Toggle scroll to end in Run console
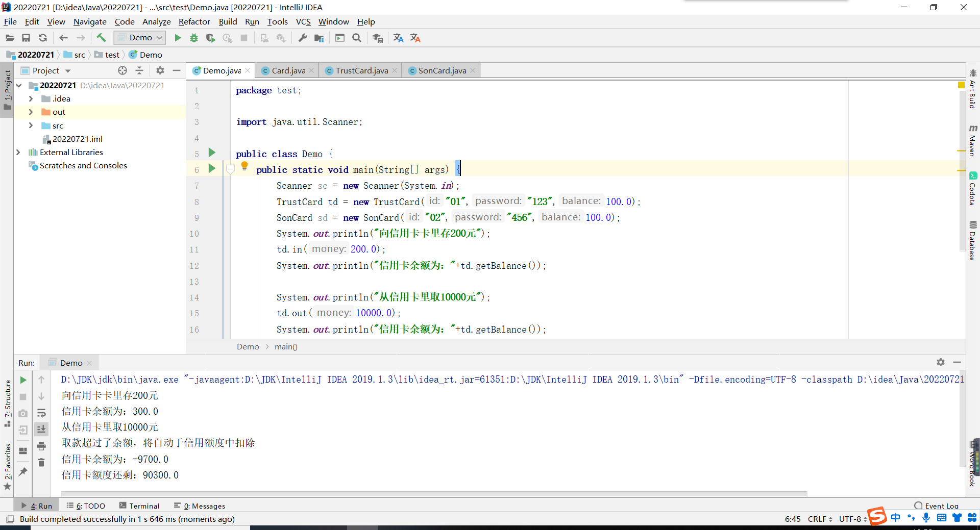The height and width of the screenshot is (530, 980). pos(41,429)
